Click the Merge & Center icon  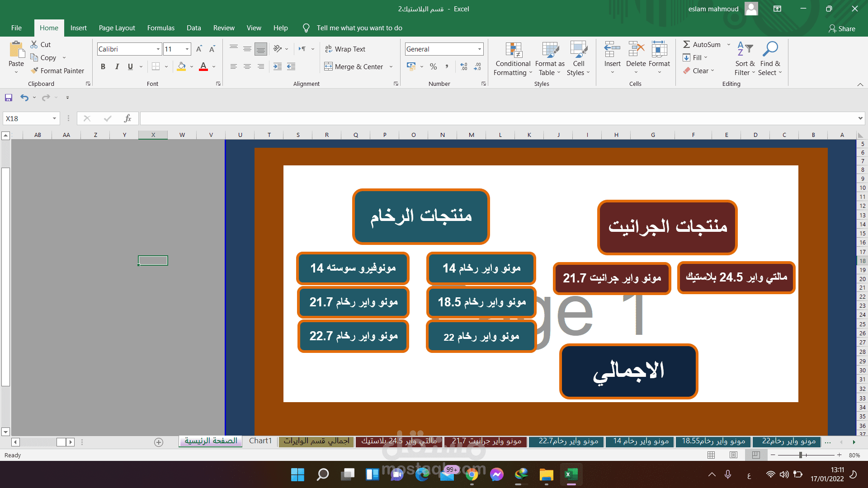click(x=328, y=66)
